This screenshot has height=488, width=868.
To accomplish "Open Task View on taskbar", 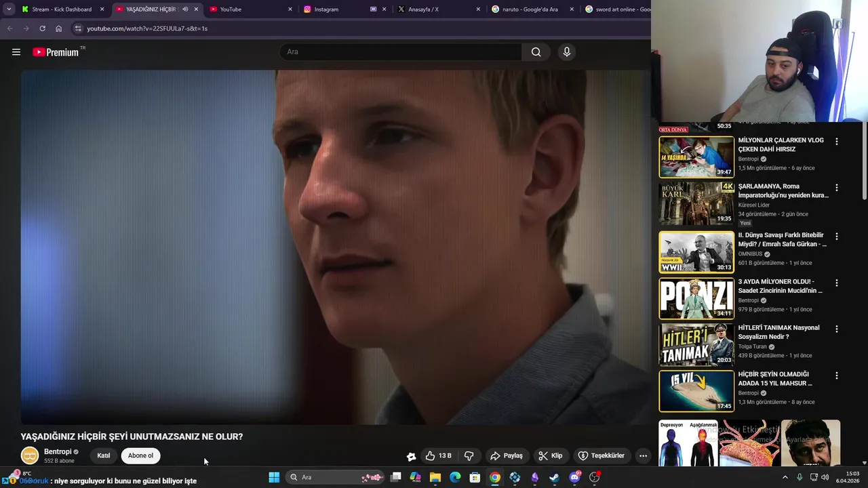I will pos(395,477).
